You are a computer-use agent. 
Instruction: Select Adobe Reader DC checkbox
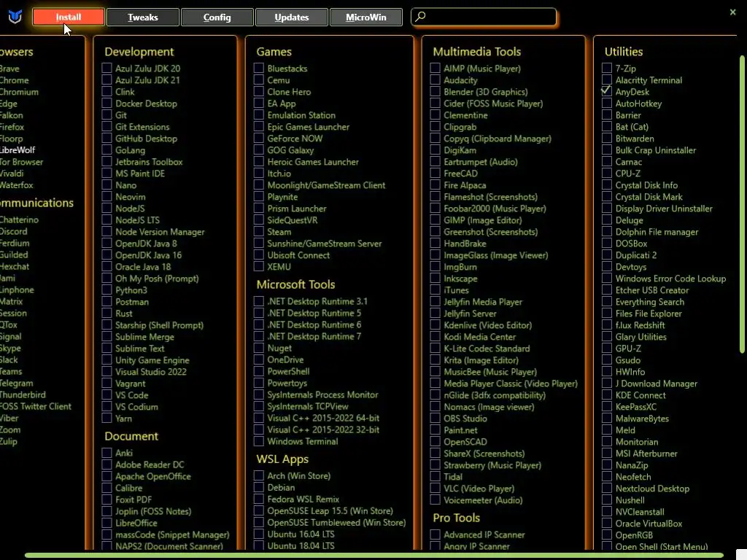pyautogui.click(x=107, y=464)
